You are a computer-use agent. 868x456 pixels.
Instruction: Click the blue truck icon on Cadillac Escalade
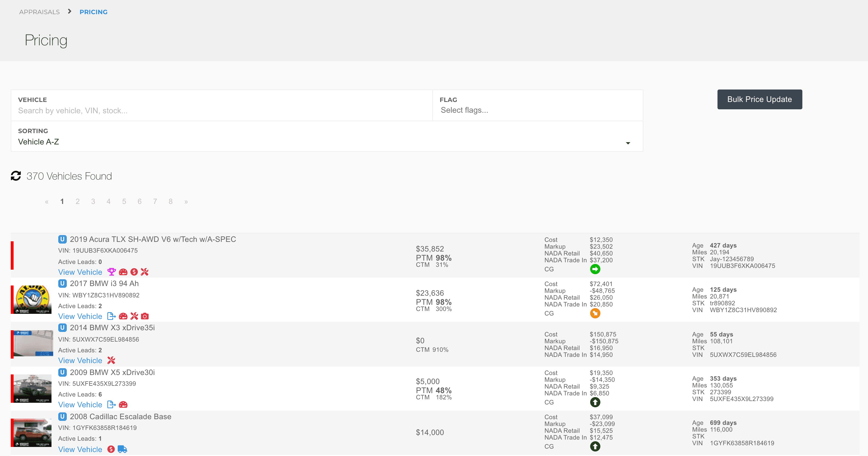(x=122, y=449)
